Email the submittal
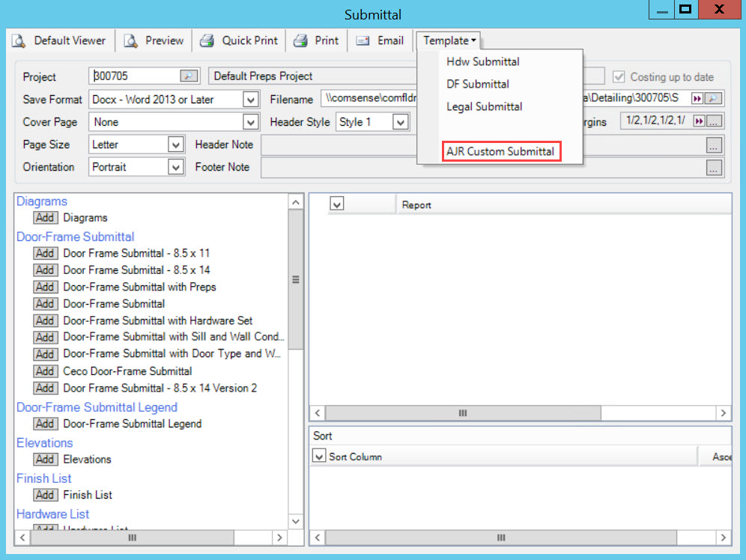 (380, 41)
